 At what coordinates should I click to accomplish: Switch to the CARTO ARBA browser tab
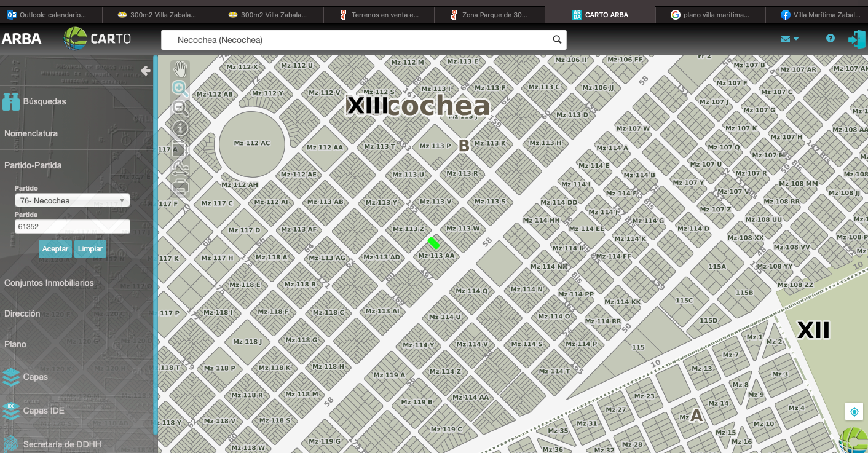click(601, 14)
